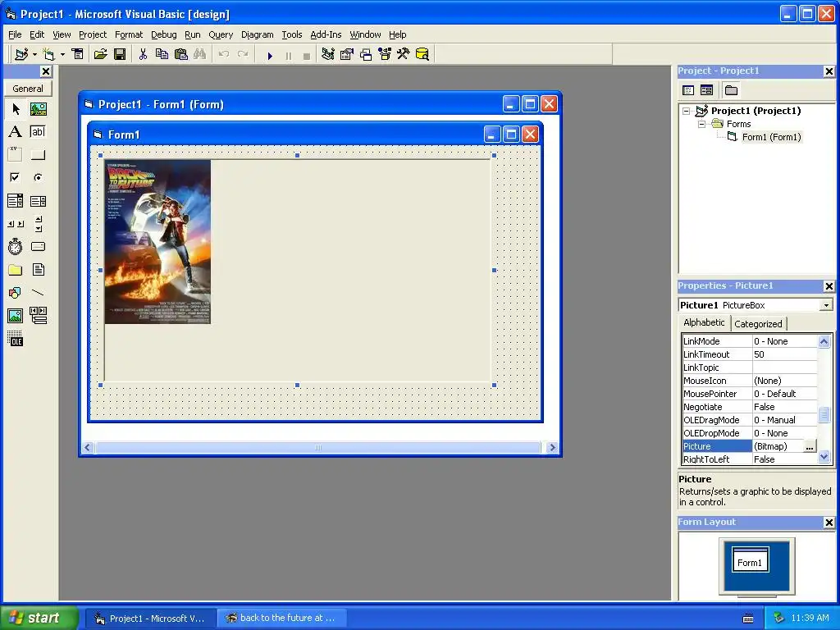Open the Format menu
Screen dimensions: 840x630
pos(129,34)
